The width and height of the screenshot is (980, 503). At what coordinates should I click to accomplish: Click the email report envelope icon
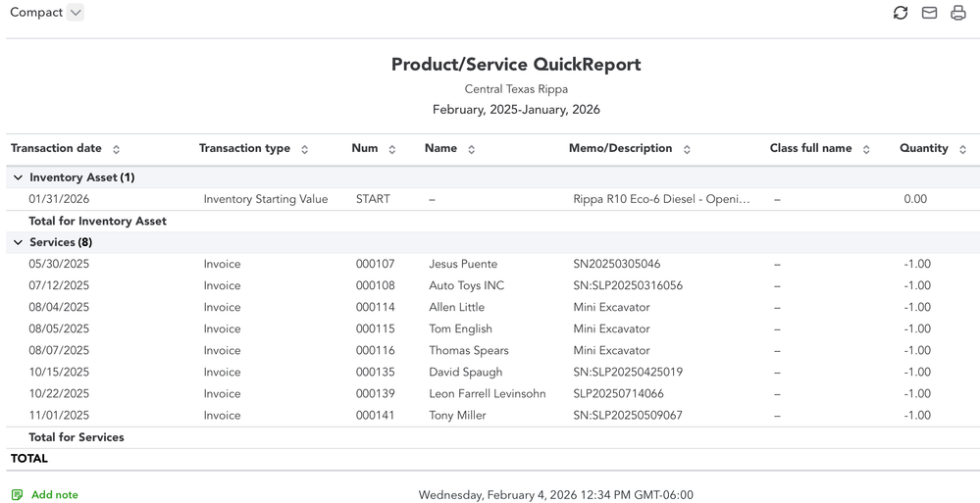point(929,13)
